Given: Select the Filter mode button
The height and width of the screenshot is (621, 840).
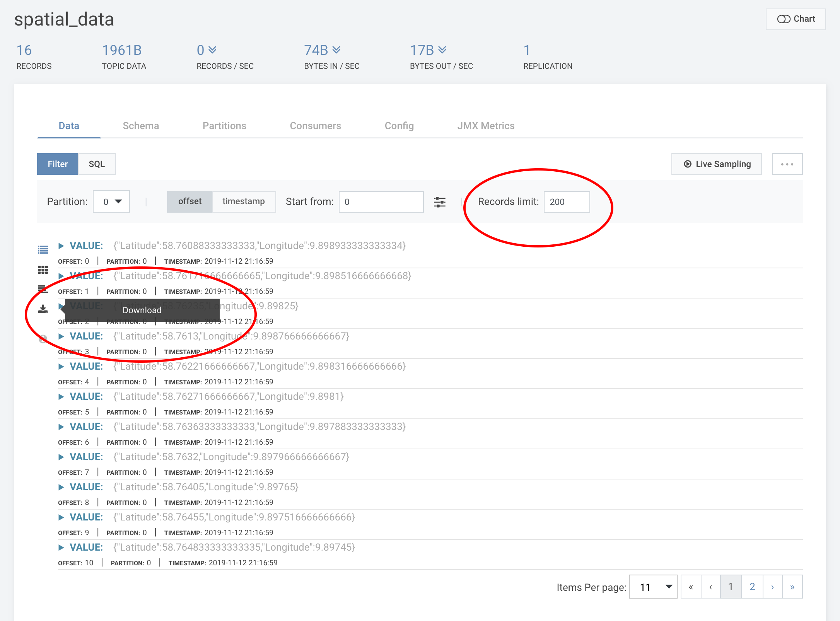Looking at the screenshot, I should (58, 164).
